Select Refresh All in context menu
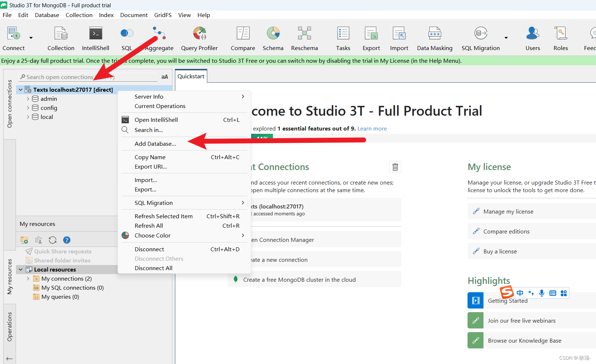The width and height of the screenshot is (596, 364). point(184,226)
